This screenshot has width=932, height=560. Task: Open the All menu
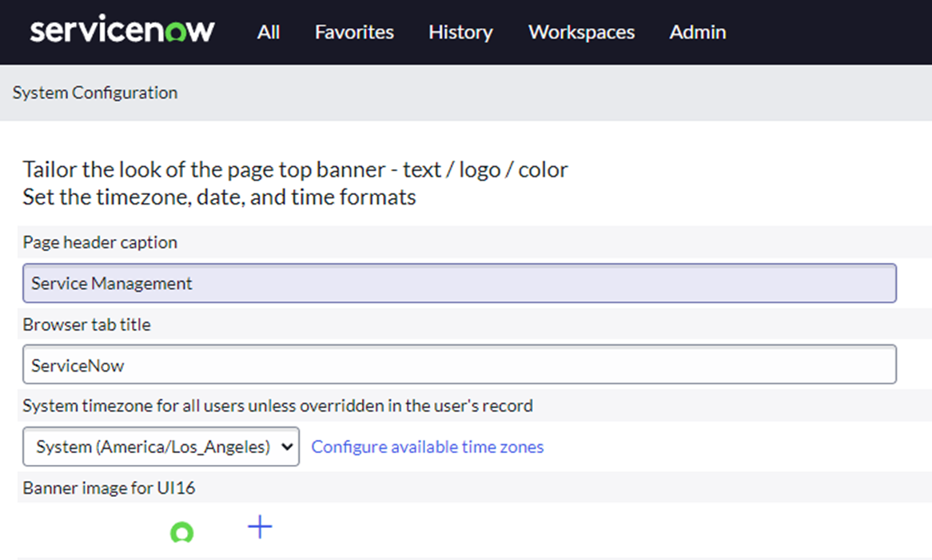click(x=269, y=33)
